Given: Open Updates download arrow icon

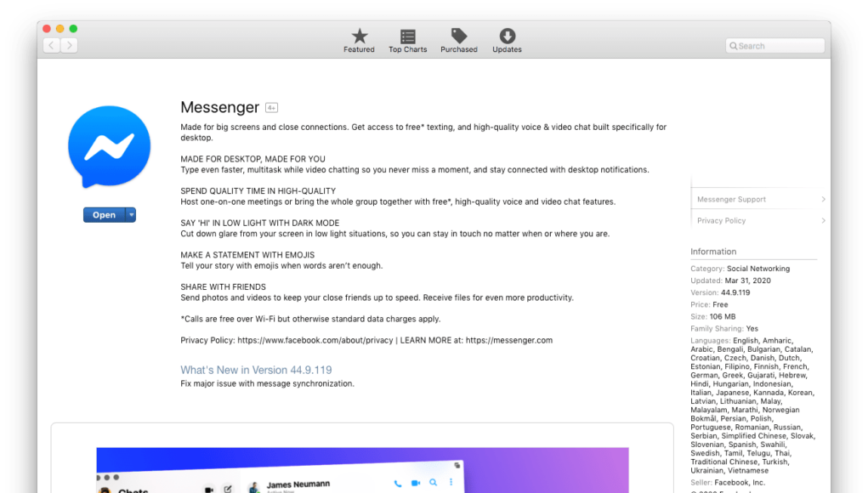Looking at the screenshot, I should [x=507, y=36].
